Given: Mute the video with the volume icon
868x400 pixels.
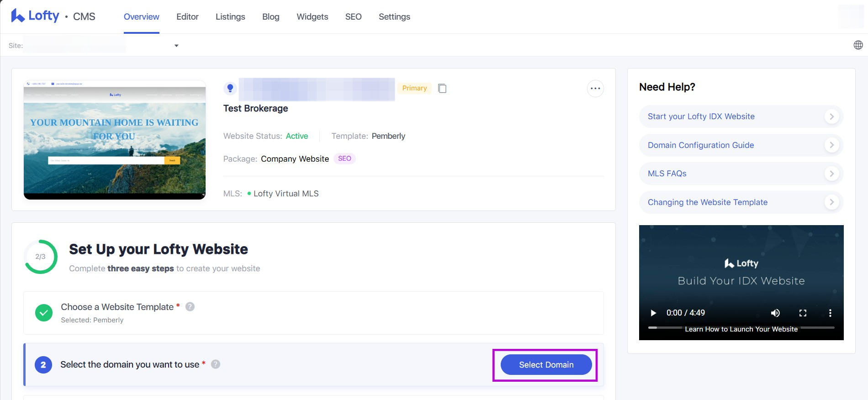Looking at the screenshot, I should point(775,313).
